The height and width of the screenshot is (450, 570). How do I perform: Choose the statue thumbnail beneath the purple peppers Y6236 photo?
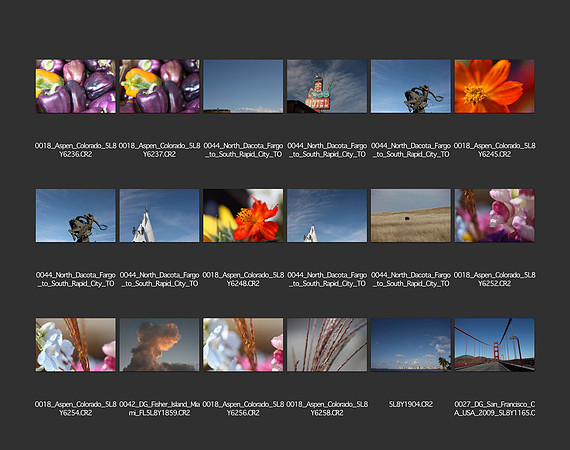[76, 216]
